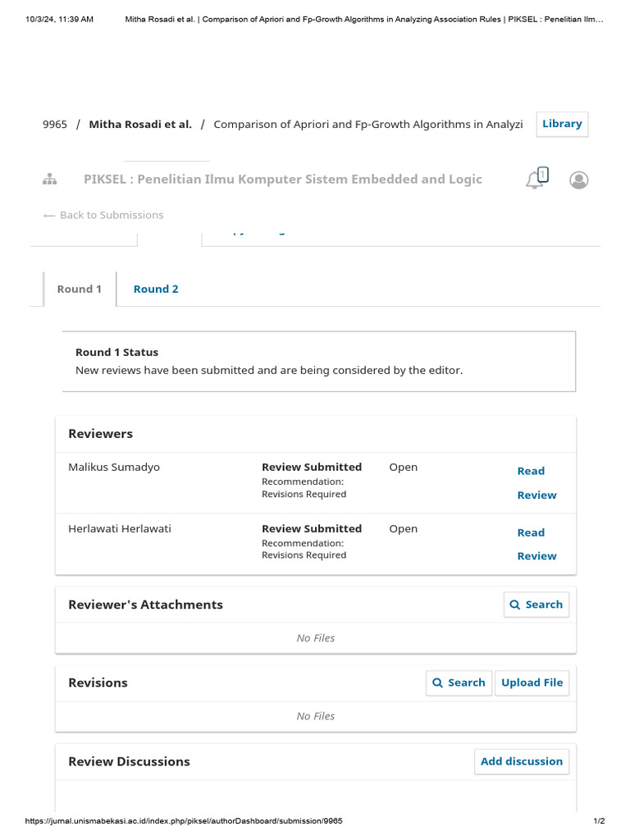Viewport: 630px width, 840px height.
Task: Click the footer author dashboard URL
Action: [x=184, y=821]
